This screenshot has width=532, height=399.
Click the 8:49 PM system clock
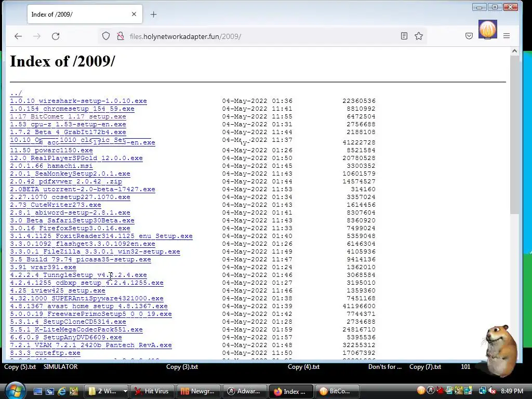tap(512, 391)
